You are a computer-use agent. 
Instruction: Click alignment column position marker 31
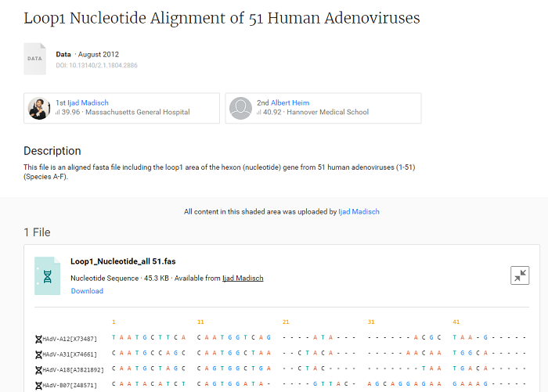click(371, 322)
